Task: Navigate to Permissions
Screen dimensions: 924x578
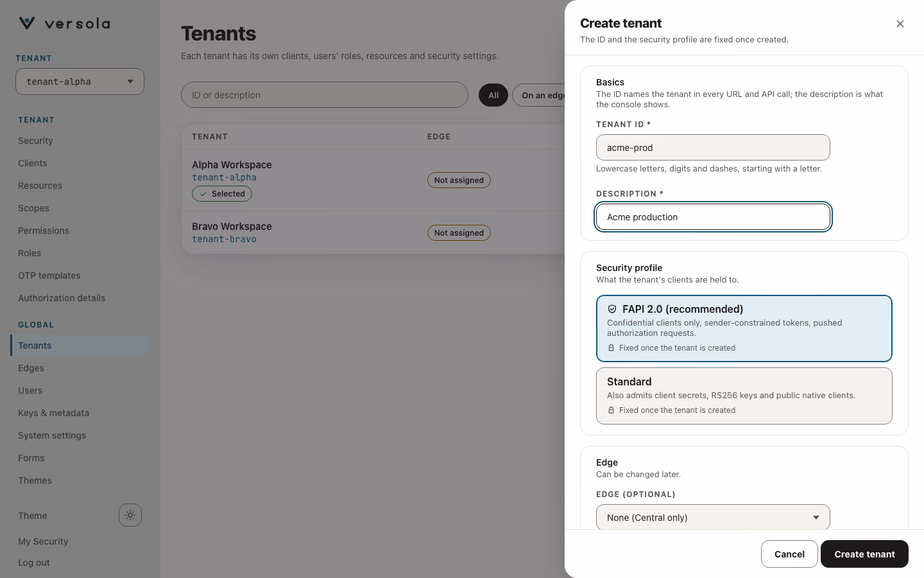Action: click(x=44, y=231)
